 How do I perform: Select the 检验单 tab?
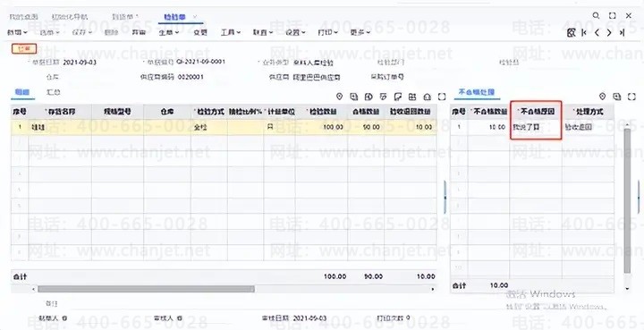(x=175, y=17)
